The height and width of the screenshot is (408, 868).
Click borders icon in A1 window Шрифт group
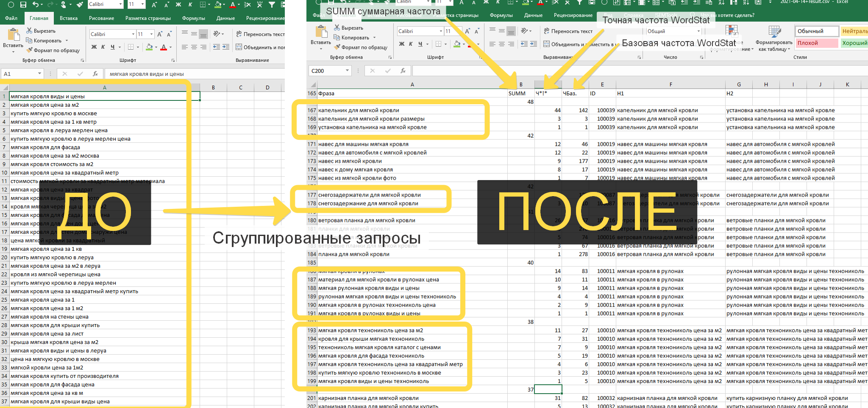tap(131, 47)
